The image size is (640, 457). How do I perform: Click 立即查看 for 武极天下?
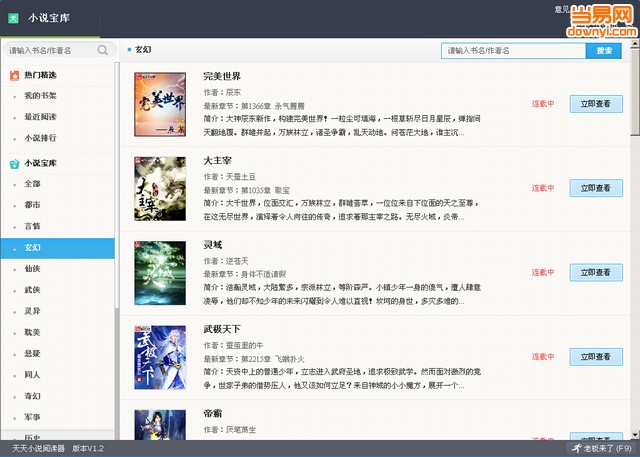(595, 356)
